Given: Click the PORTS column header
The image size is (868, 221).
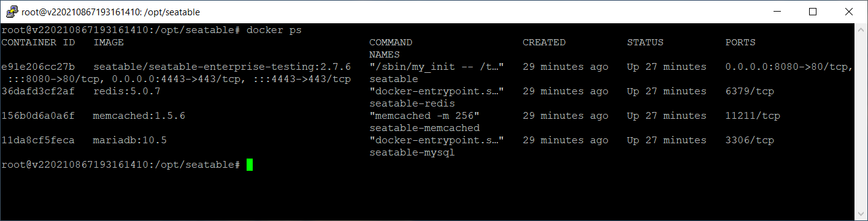Looking at the screenshot, I should pyautogui.click(x=740, y=42).
